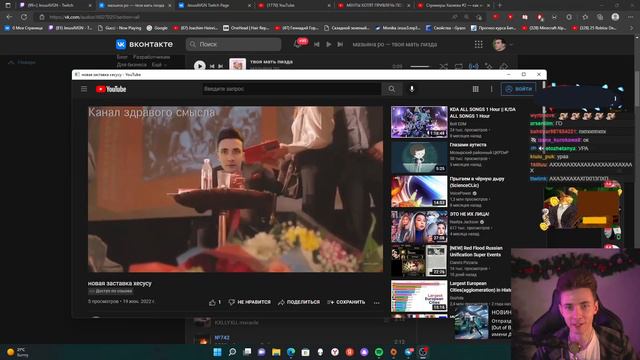
Task: Click VK header previous track icon
Action: click(317, 44)
